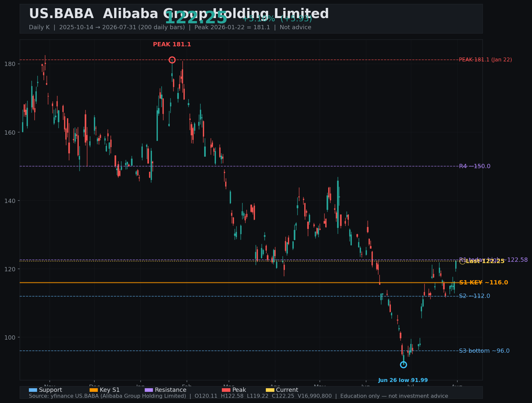Click the 'S2 ~112.0' support label
This screenshot has width=532, height=403.
pyautogui.click(x=475, y=296)
